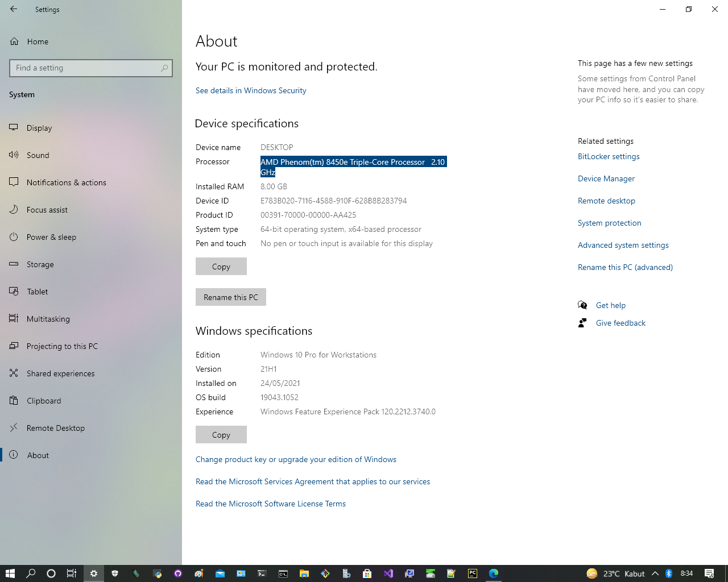Launch PyCharm from the taskbar
The height and width of the screenshot is (582, 728).
[473, 573]
